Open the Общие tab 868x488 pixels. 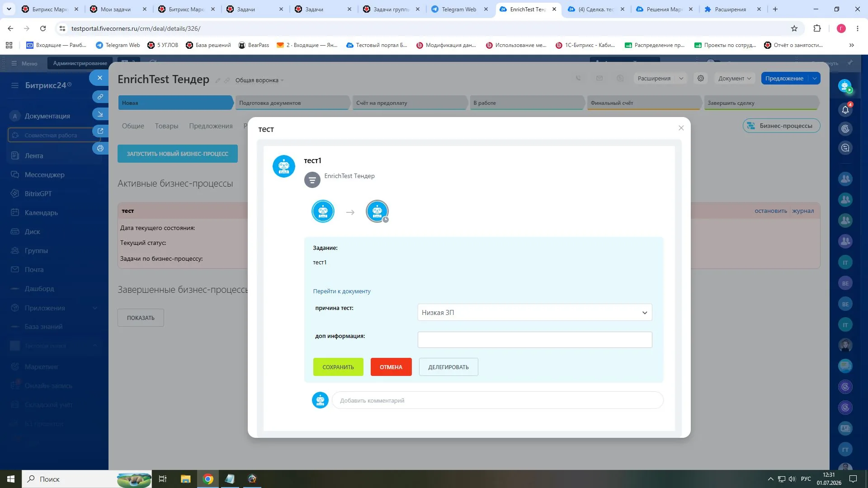pos(133,126)
